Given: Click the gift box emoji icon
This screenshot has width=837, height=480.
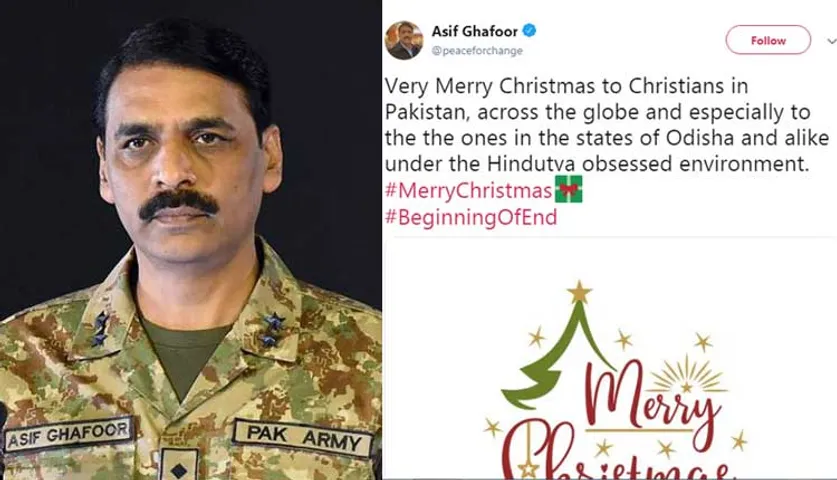Looking at the screenshot, I should click(x=568, y=190).
